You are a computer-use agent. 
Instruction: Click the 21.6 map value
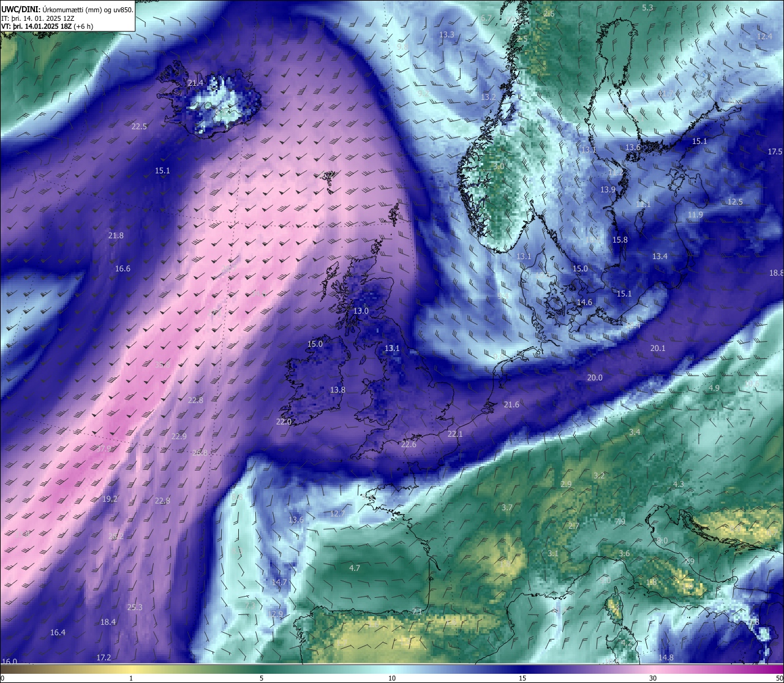pos(511,404)
